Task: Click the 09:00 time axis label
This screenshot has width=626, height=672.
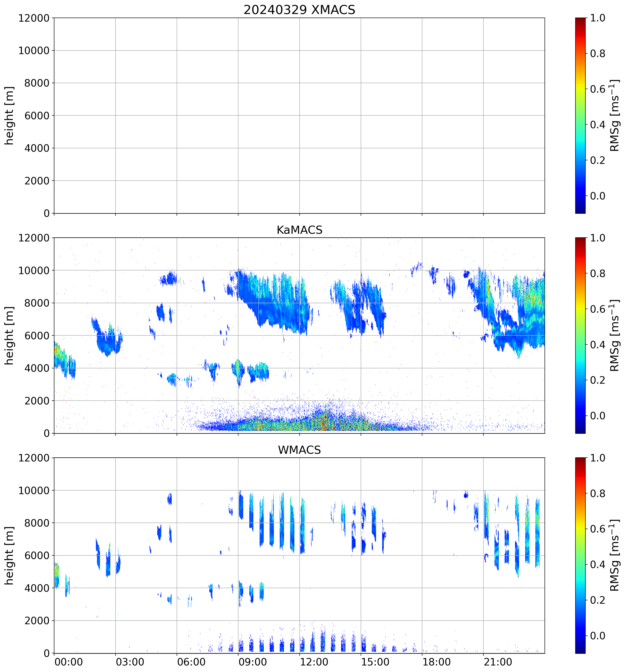Action: click(252, 662)
